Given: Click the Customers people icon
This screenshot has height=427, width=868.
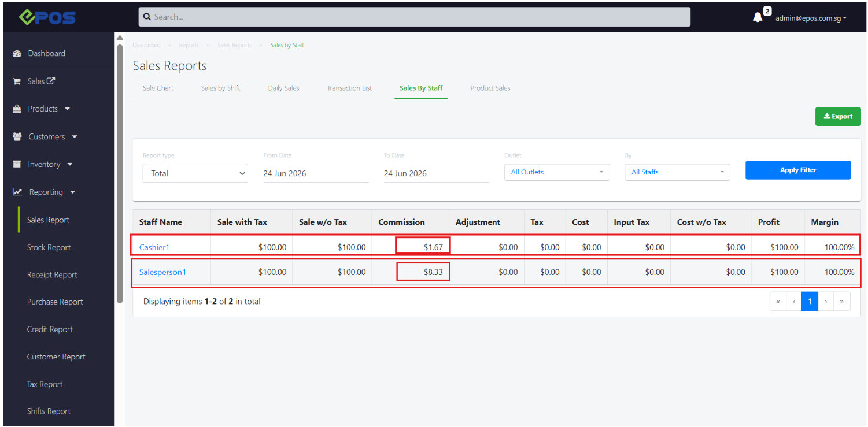Looking at the screenshot, I should click(17, 137).
